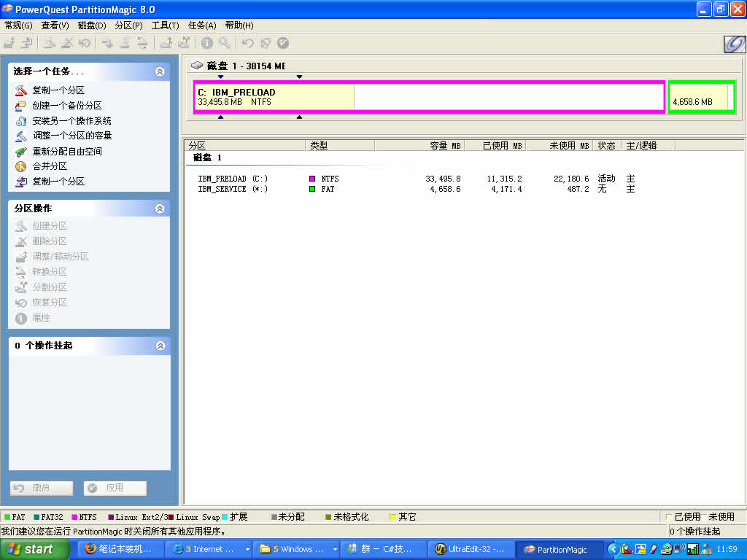Open the 磁盘(D) menu
The height and width of the screenshot is (560, 747).
(92, 26)
